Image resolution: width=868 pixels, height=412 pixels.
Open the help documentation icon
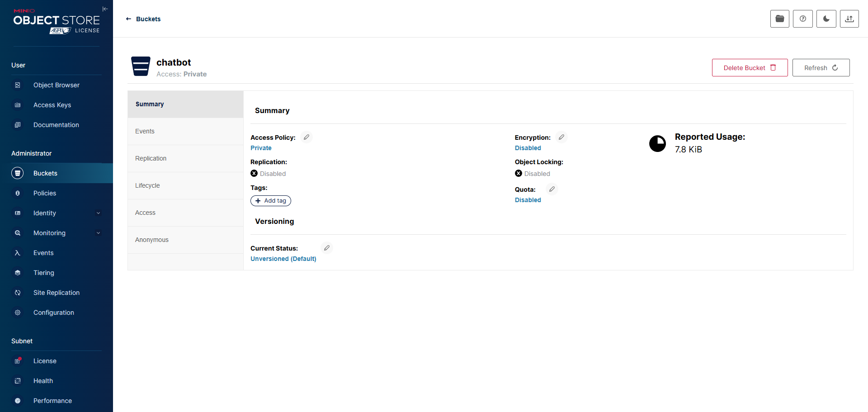[x=802, y=19]
